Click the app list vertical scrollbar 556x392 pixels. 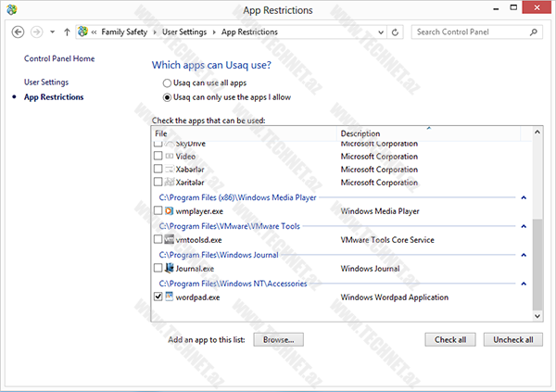click(x=537, y=259)
